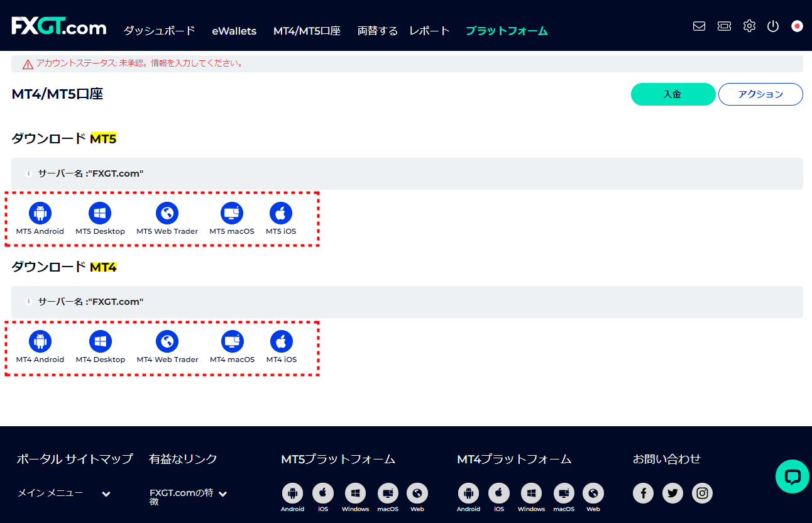Viewport: 812px width, 523px height.
Task: Click footer MT4 platform macOS icon
Action: [564, 493]
